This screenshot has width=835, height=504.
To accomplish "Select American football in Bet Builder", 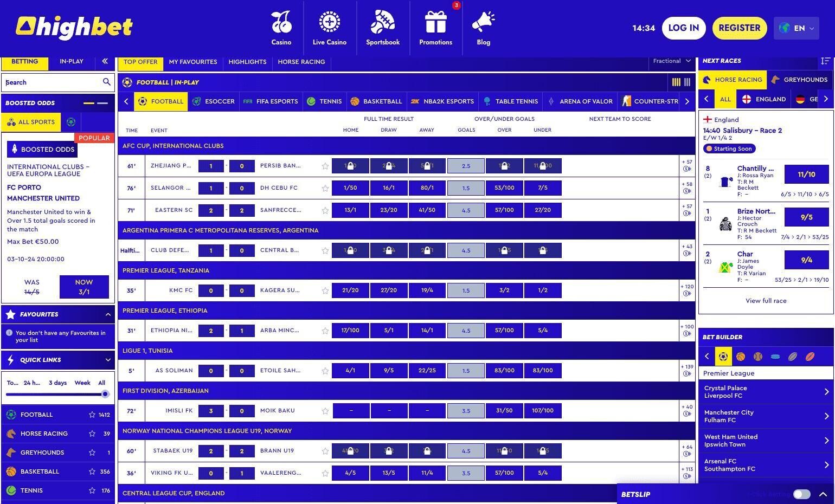I will (x=810, y=356).
